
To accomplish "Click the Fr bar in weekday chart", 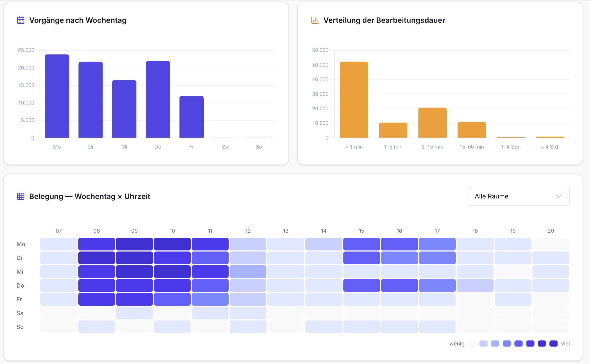I will click(191, 117).
